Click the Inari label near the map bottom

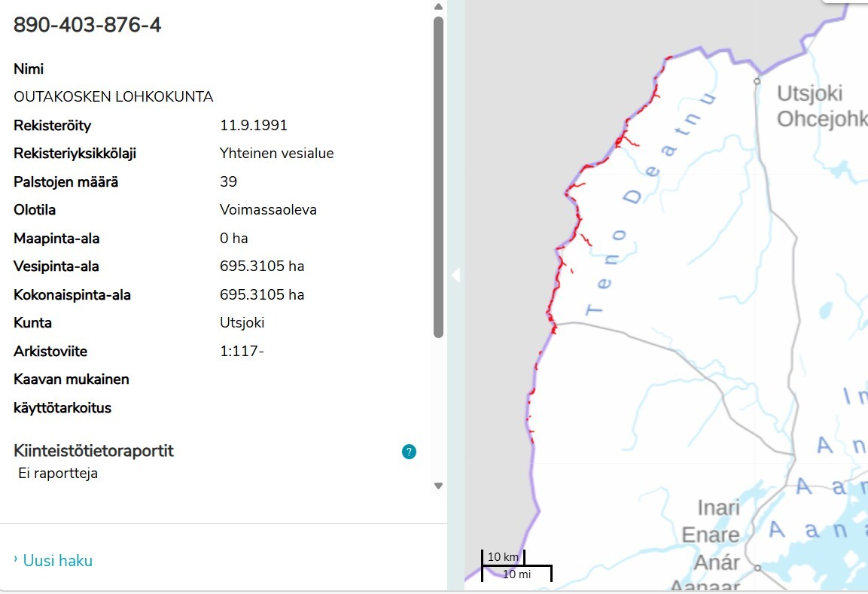click(x=718, y=508)
